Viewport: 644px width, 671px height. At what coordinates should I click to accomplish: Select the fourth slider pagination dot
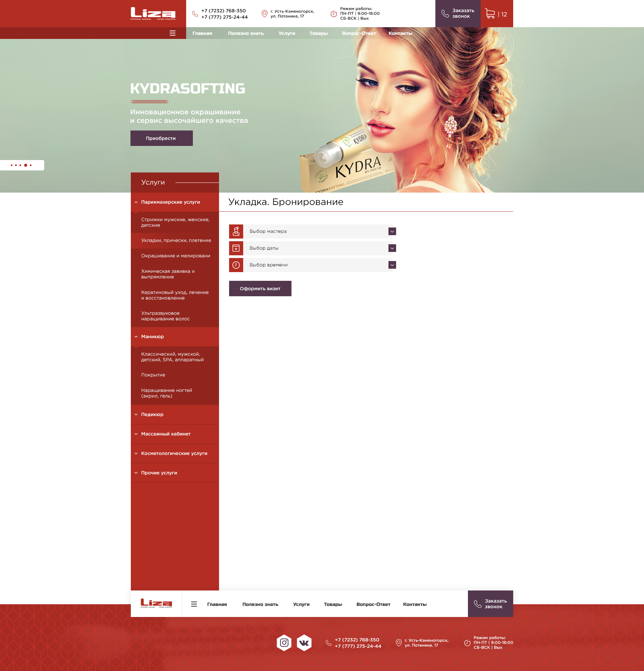pyautogui.click(x=26, y=165)
